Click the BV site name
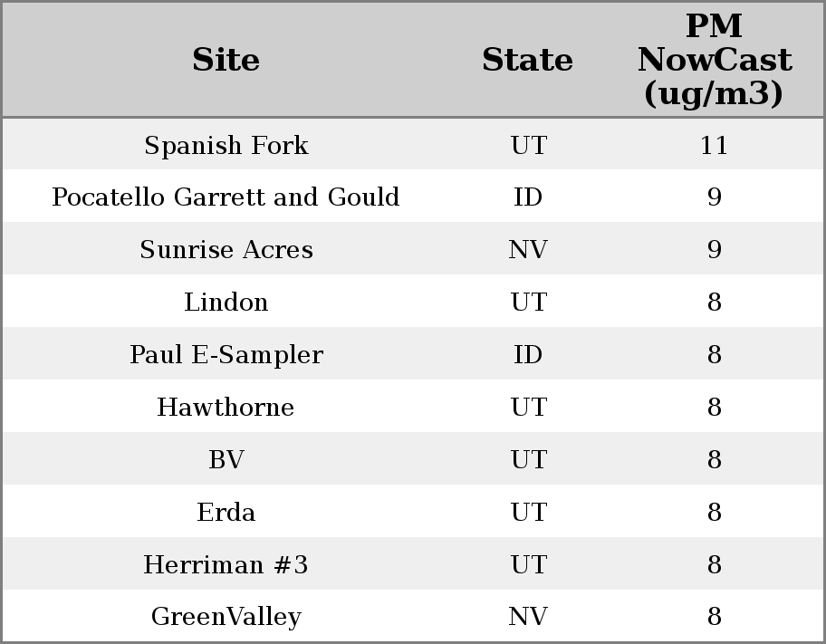Screen dimensions: 826x644 point(226,460)
